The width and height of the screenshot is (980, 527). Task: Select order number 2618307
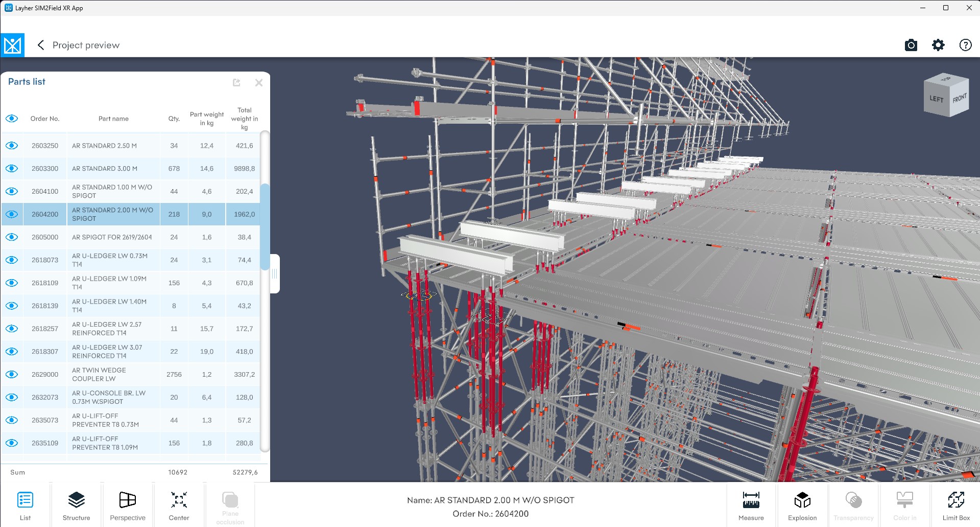click(x=45, y=352)
